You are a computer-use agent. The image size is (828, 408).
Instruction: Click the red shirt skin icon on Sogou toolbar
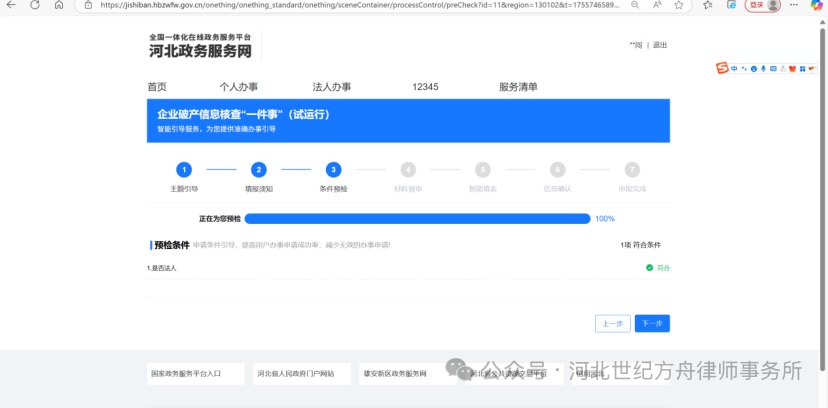pos(792,69)
